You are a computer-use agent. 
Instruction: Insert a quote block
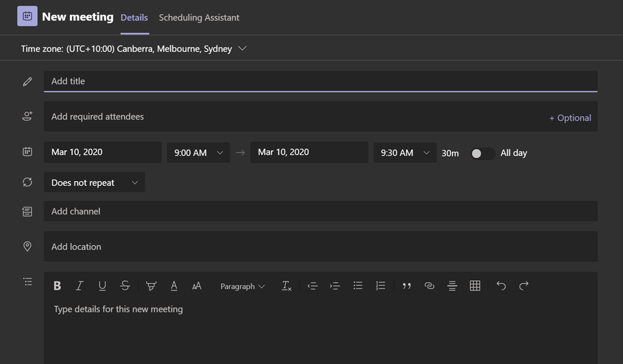pos(406,286)
